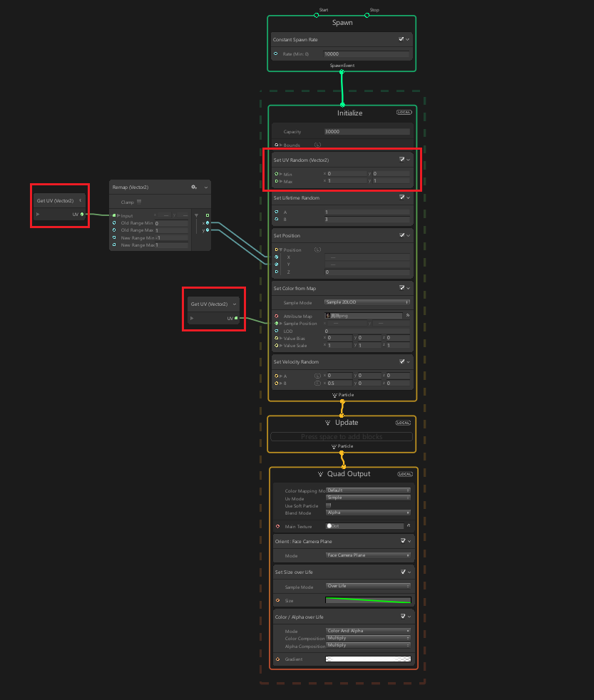Disable the Set Position block checkbox
594x700 pixels.
pos(402,235)
